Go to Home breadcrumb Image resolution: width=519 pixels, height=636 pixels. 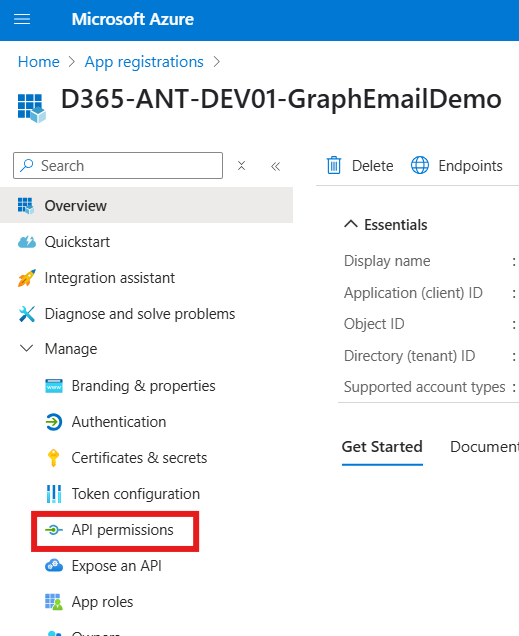click(39, 62)
